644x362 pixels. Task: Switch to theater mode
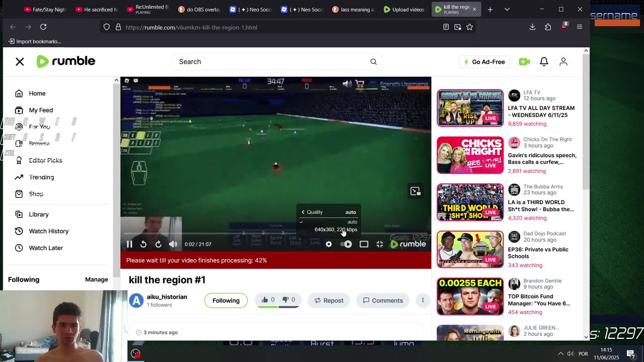click(x=364, y=244)
